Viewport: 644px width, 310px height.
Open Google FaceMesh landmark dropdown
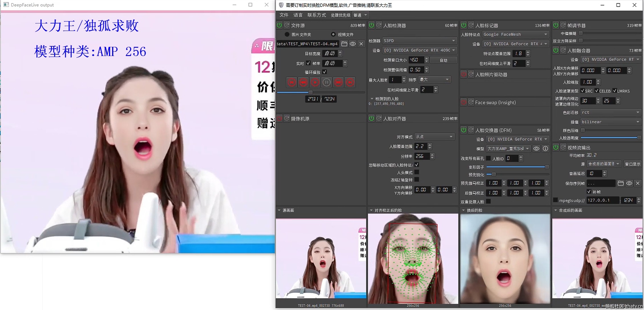[515, 34]
